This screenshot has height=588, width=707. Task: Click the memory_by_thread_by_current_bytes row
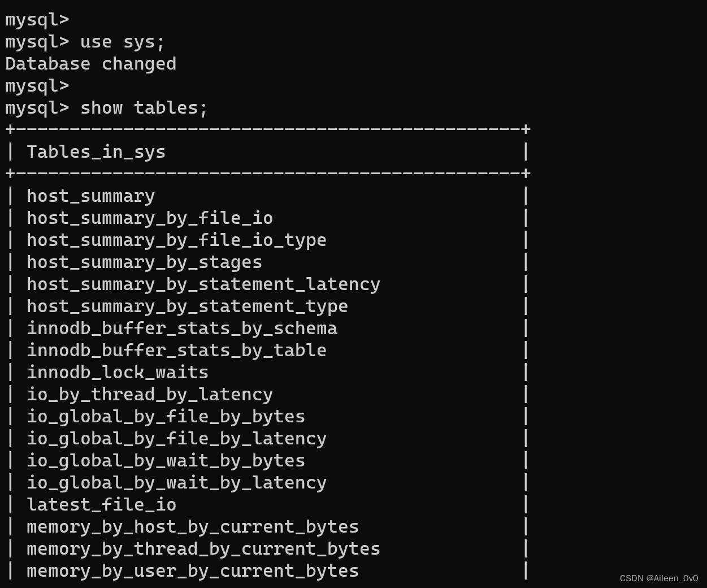[203, 549]
